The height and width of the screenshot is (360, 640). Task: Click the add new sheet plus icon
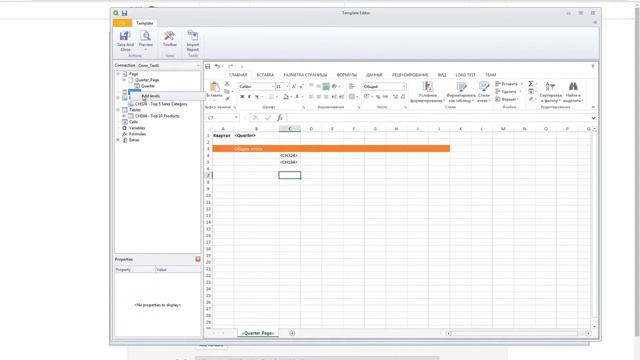click(x=292, y=333)
